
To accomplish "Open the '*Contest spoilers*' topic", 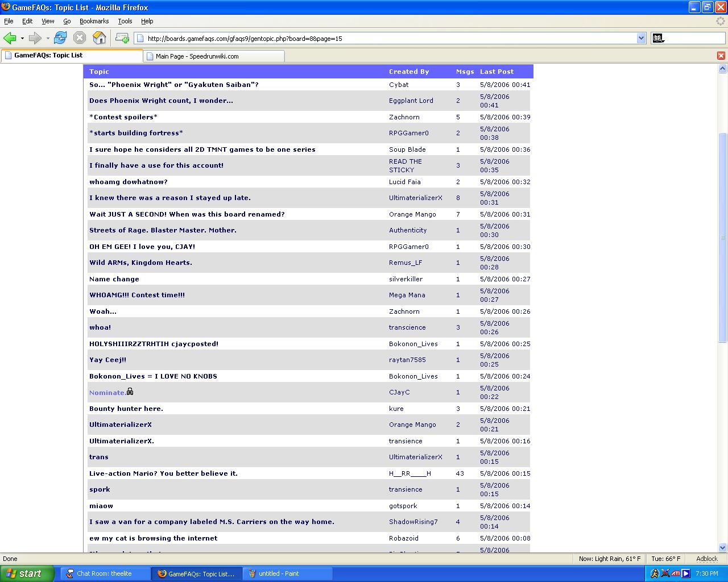I will pyautogui.click(x=123, y=117).
